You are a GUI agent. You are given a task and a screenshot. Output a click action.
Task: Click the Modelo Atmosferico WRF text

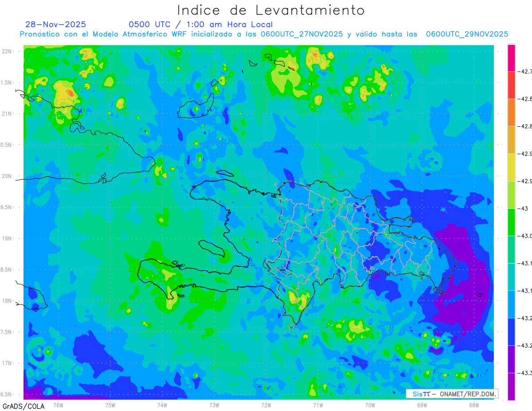140,34
